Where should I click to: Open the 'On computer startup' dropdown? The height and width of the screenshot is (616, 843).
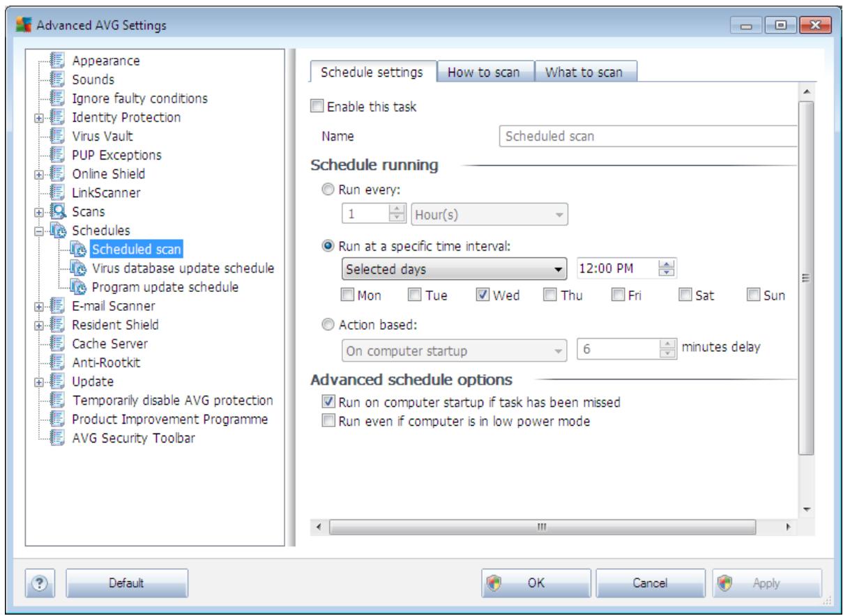pyautogui.click(x=455, y=352)
